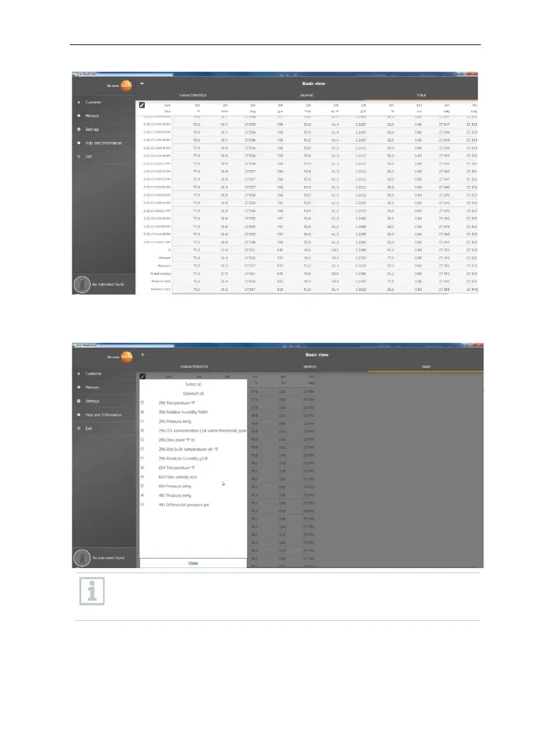Click the Close button under the channel list
The image size is (533, 756).
click(x=193, y=563)
